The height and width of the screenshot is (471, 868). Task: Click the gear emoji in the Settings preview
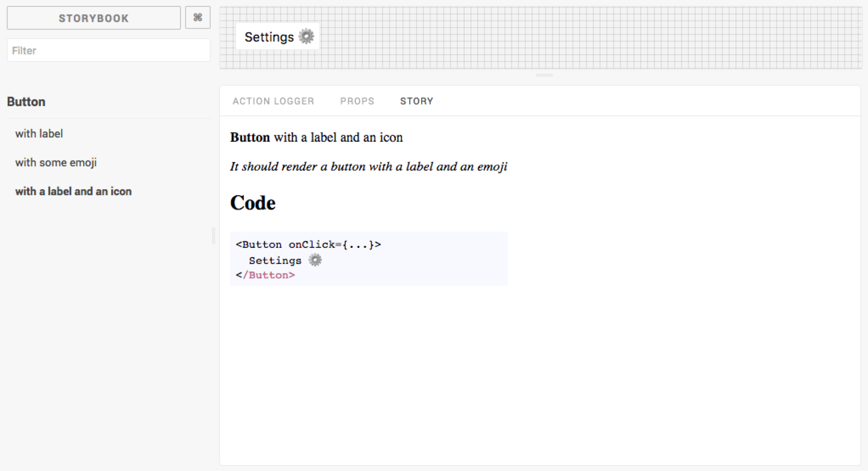(306, 36)
